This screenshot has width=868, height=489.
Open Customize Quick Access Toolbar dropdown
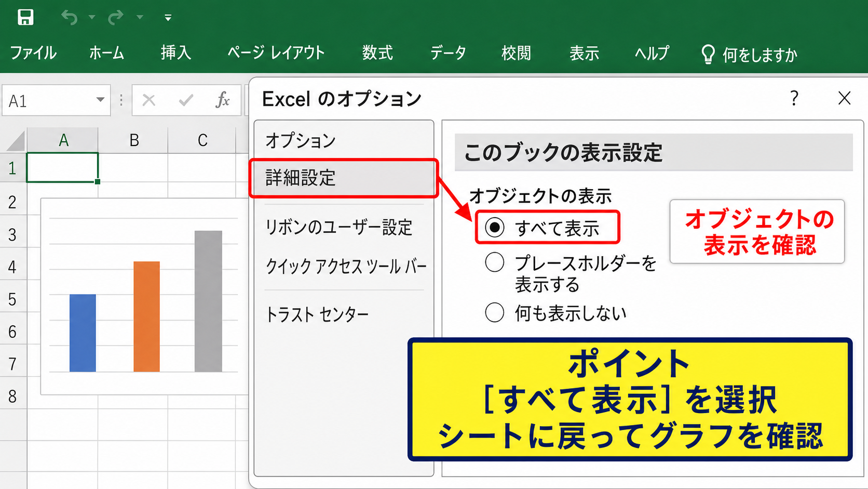[x=168, y=18]
